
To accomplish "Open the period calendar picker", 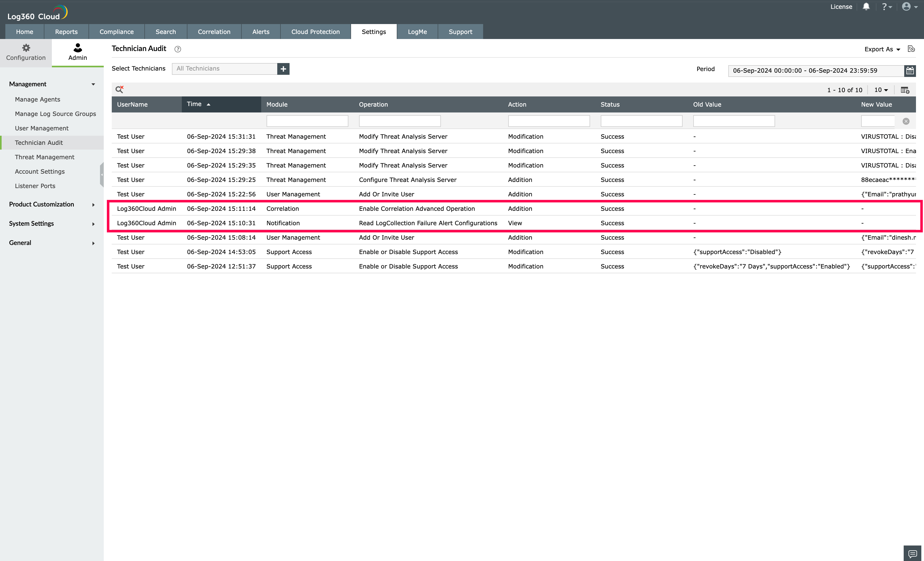I will coord(910,71).
